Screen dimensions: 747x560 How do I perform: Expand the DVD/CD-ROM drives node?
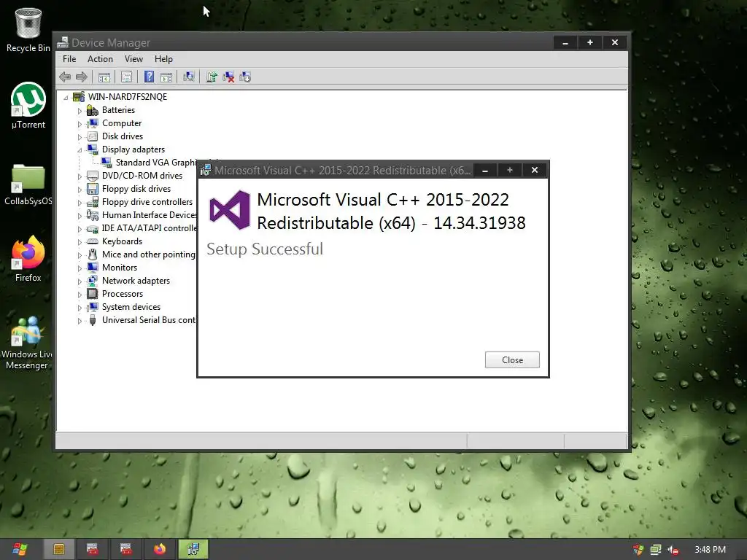(x=80, y=176)
